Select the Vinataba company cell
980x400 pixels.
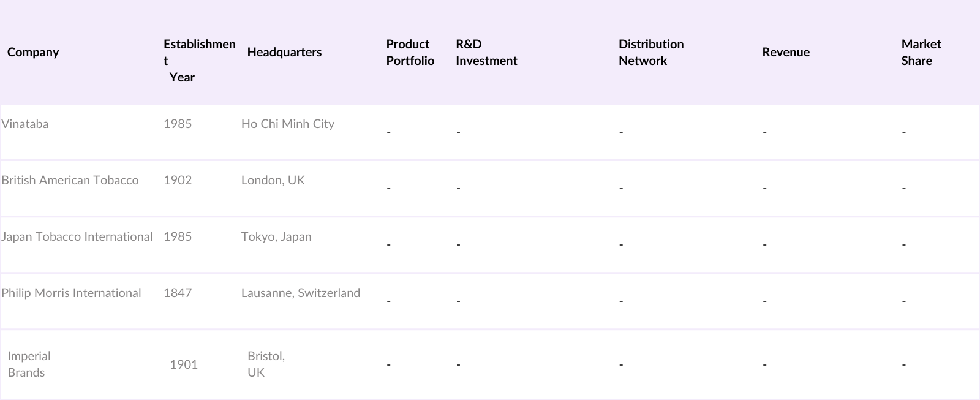[25, 124]
